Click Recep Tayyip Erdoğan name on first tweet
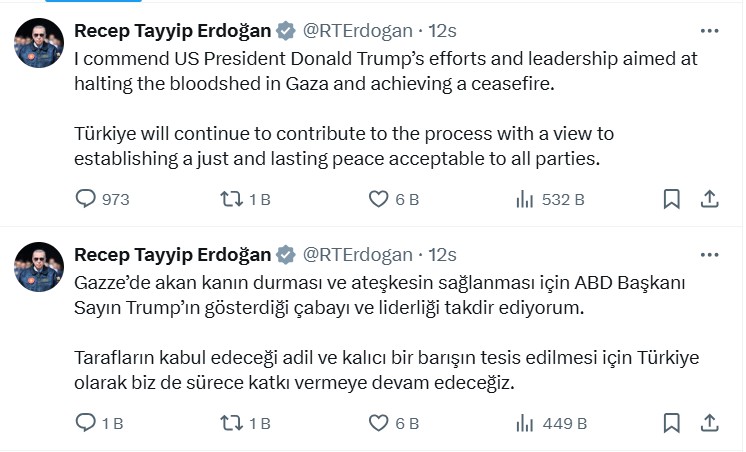Image resolution: width=746 pixels, height=452 pixels. [173, 30]
